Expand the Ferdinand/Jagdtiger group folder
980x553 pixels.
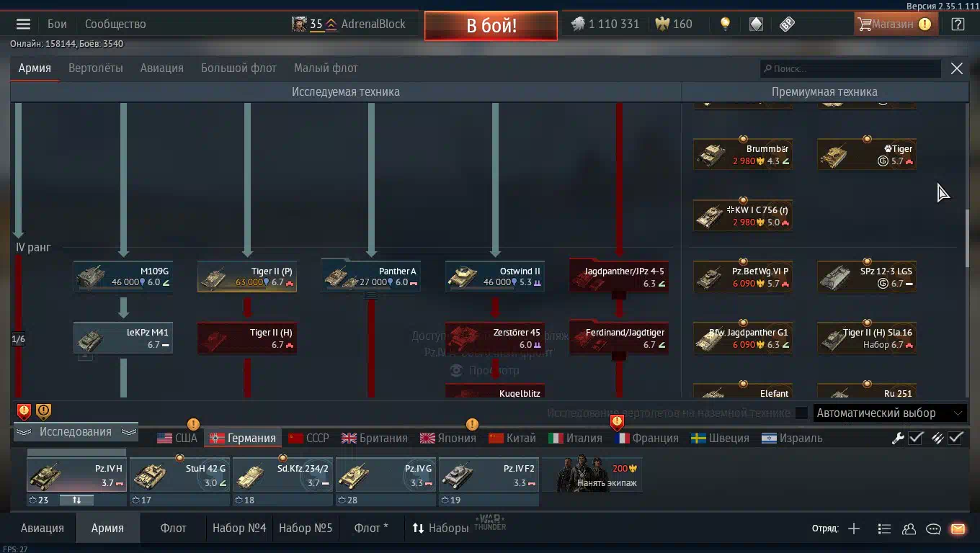click(x=619, y=338)
